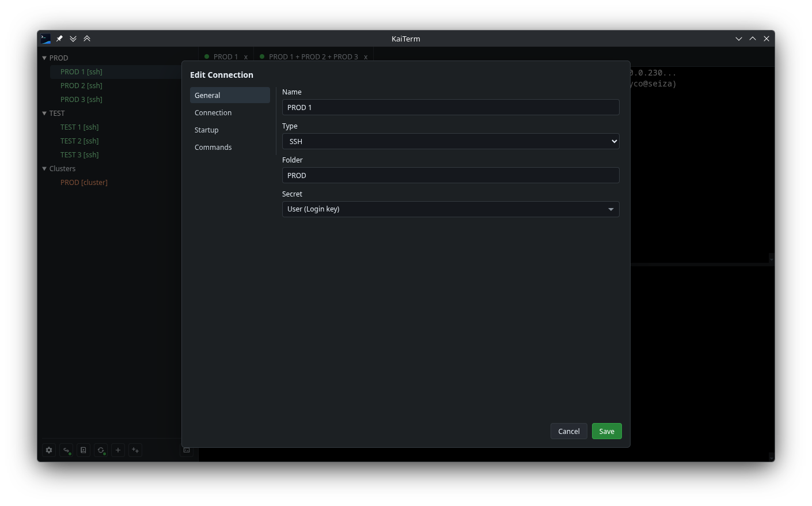Maximize the KaiTerm window
Viewport: 812px width, 506px height.
[753, 39]
